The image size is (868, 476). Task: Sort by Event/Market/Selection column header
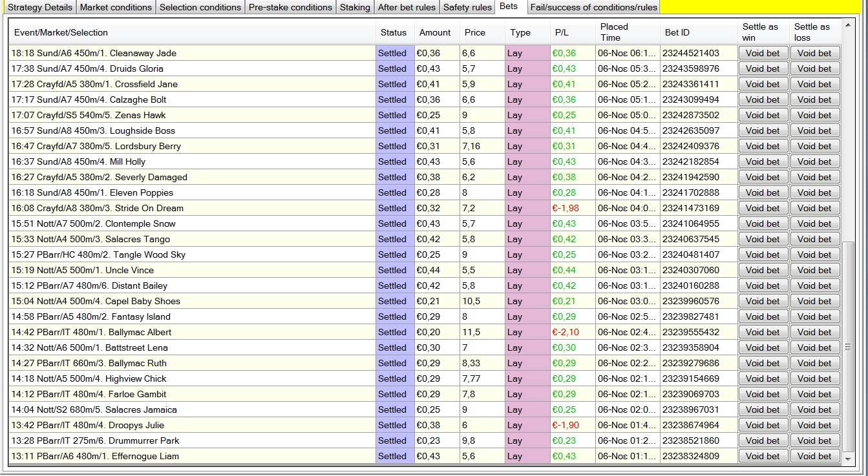tap(192, 32)
